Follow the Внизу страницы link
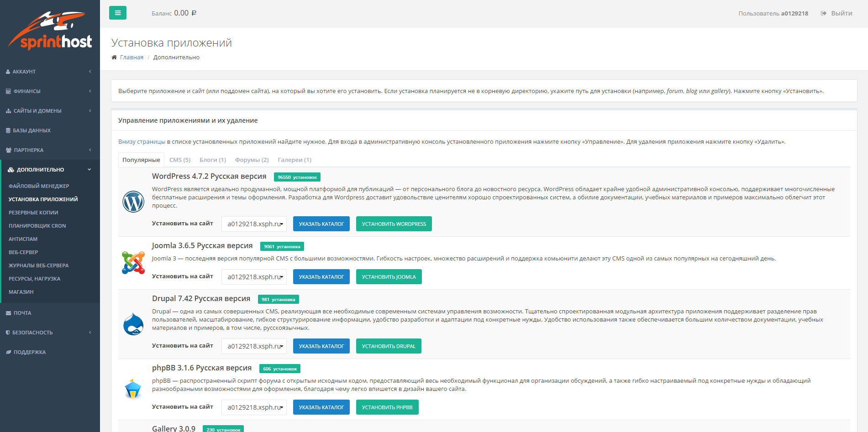Image resolution: width=868 pixels, height=432 pixels. click(142, 142)
